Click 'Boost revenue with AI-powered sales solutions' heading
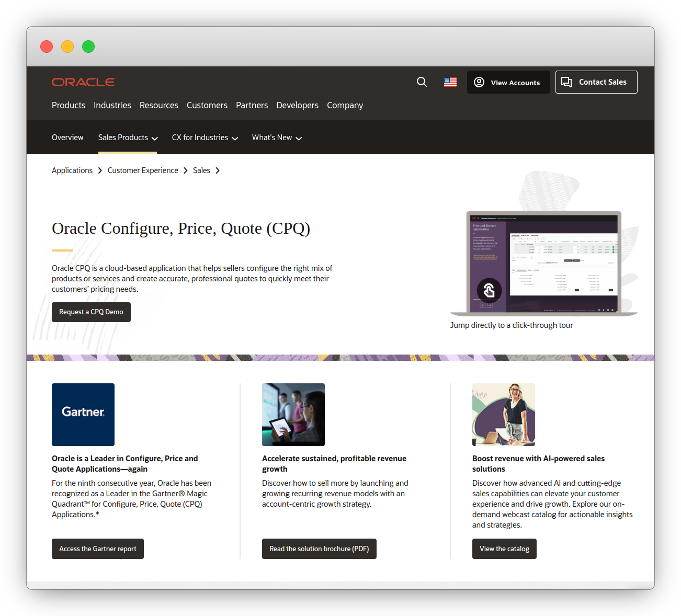This screenshot has width=681, height=616. (x=538, y=464)
